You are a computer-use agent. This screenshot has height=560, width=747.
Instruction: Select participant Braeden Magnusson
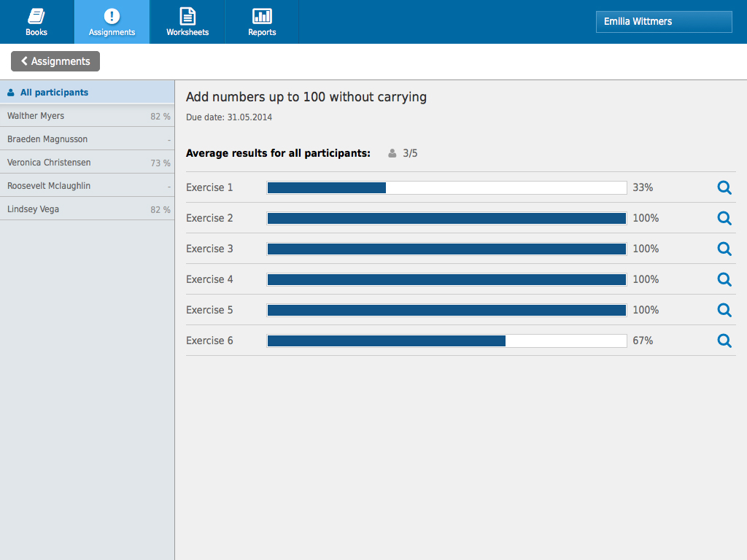pos(87,139)
